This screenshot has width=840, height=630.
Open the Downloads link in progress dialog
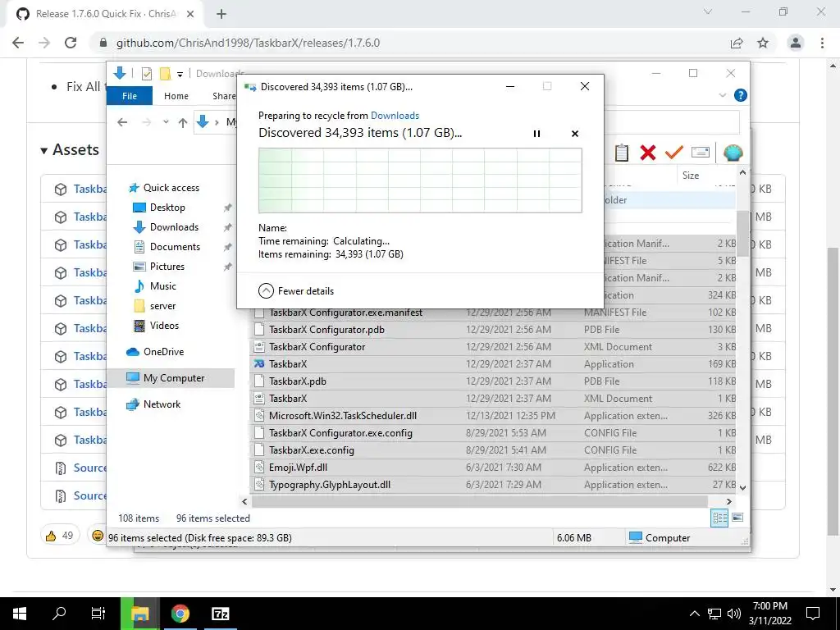click(395, 115)
